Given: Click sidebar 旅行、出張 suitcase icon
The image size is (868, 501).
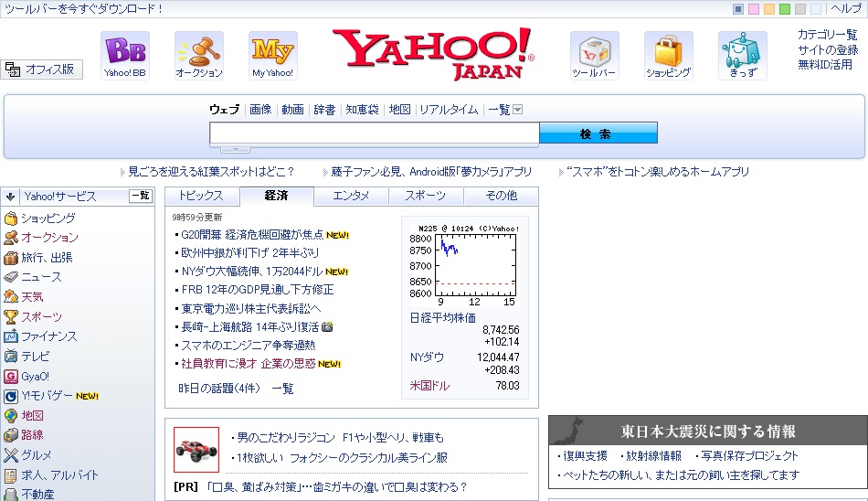Looking at the screenshot, I should coord(11,258).
